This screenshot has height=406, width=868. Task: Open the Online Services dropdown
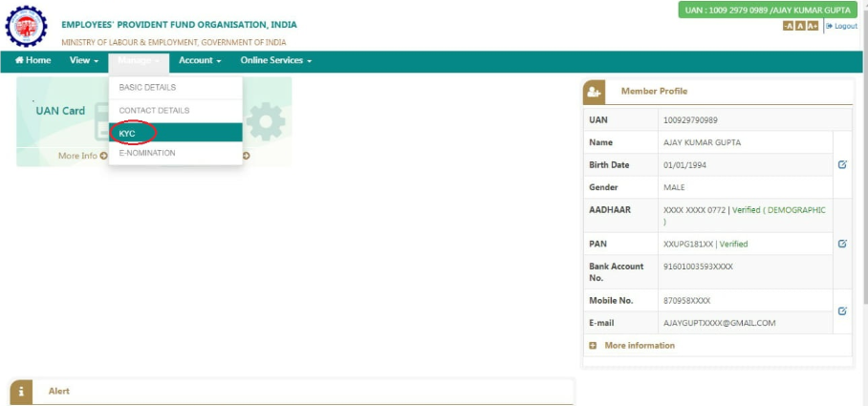(x=275, y=60)
